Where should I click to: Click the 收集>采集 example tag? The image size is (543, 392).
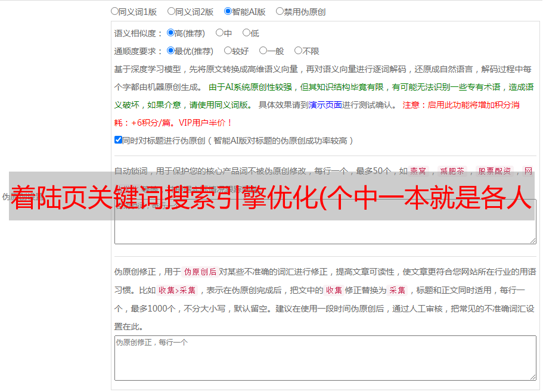pos(177,290)
